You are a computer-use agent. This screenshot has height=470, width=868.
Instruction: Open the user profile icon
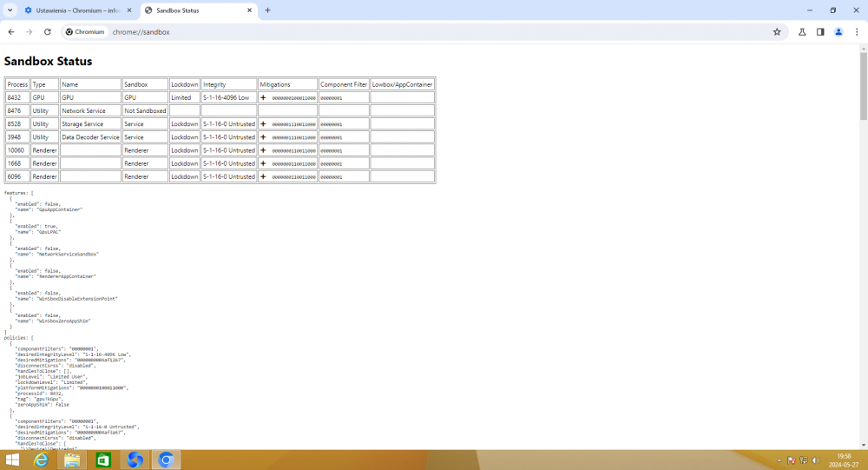pos(838,32)
